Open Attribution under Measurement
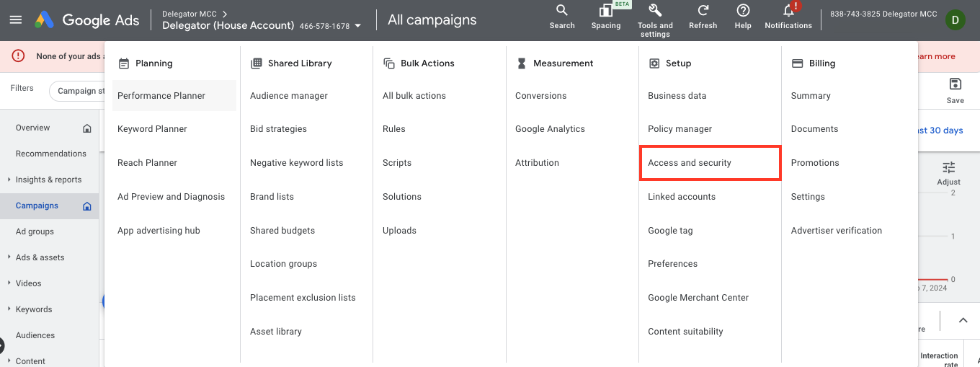Image resolution: width=980 pixels, height=367 pixels. point(537,163)
